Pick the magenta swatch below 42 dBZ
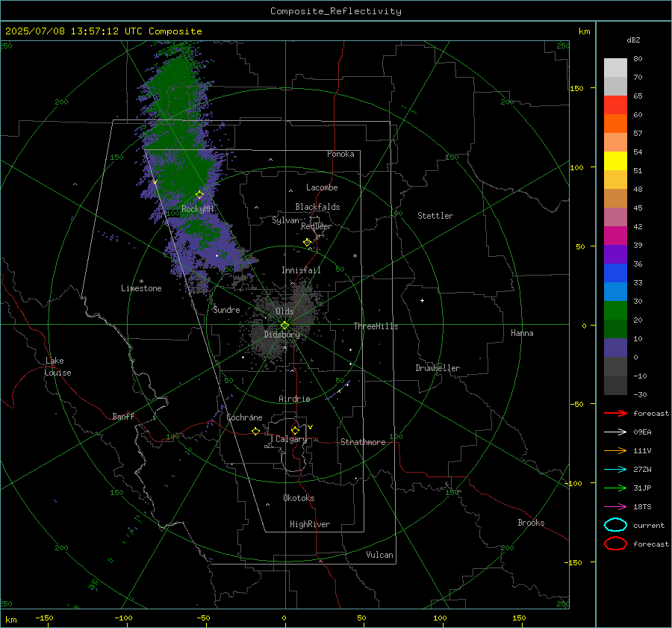Viewport: 672px width, 628px height. pos(615,236)
